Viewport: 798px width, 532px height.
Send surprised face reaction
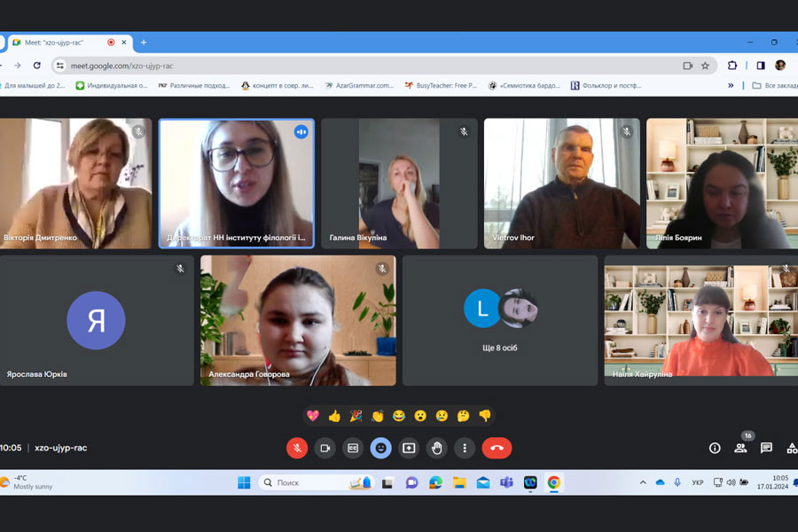pos(420,416)
